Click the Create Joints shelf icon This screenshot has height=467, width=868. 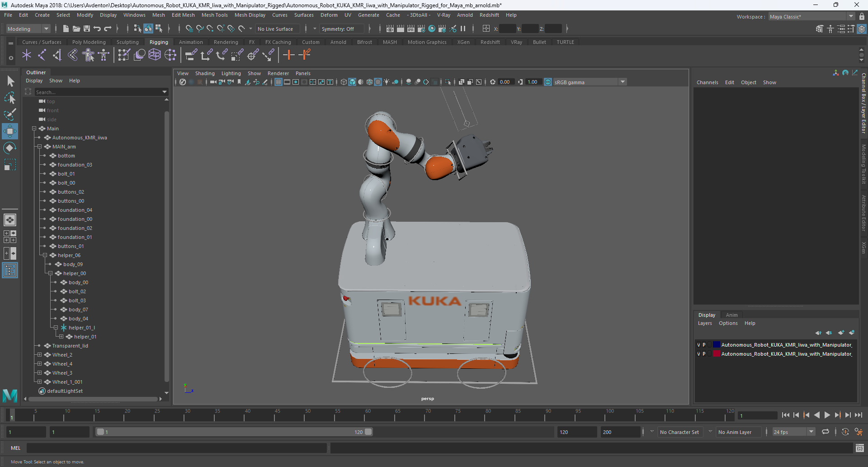coord(42,55)
